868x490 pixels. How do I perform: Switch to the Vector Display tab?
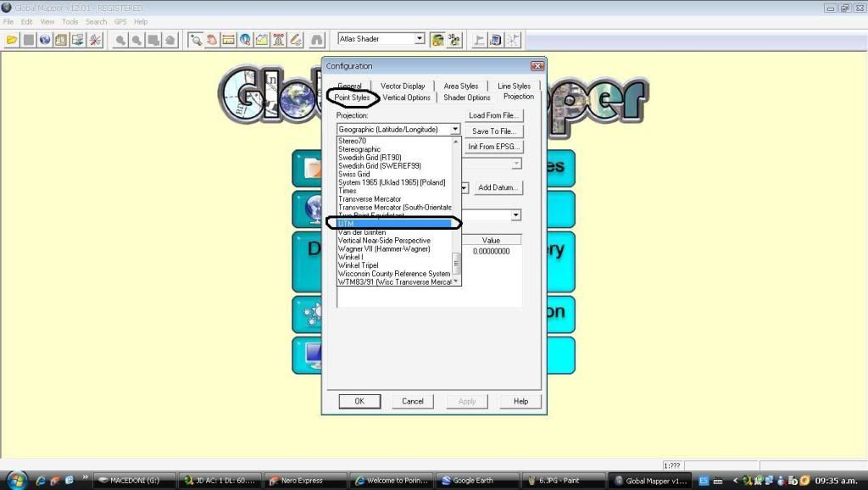403,86
